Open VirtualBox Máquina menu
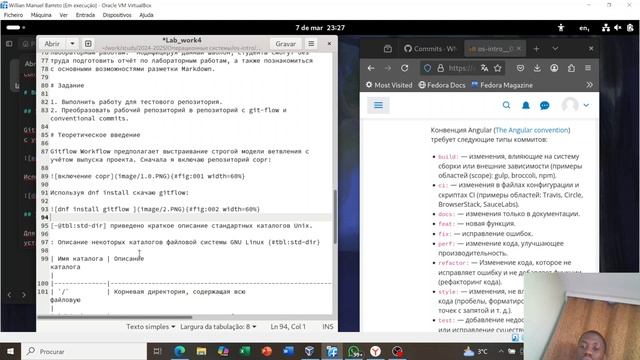 41,15
